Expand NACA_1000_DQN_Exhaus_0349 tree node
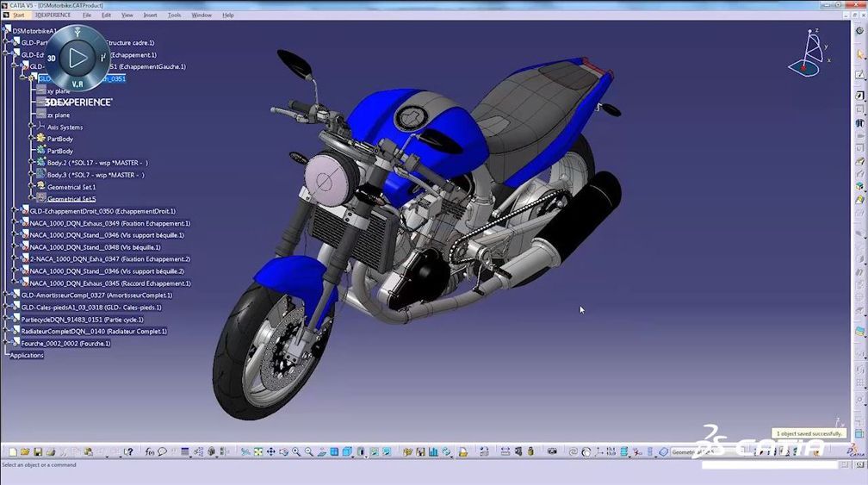Image resolution: width=868 pixels, height=485 pixels. (x=15, y=223)
